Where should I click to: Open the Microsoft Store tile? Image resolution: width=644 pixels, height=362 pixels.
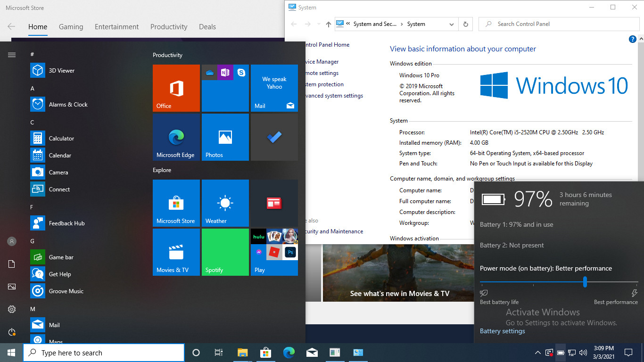click(x=176, y=203)
